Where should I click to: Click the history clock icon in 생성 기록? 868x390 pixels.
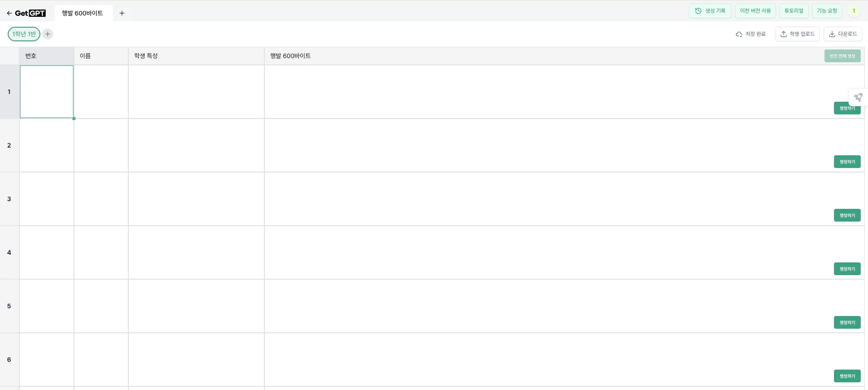click(698, 11)
